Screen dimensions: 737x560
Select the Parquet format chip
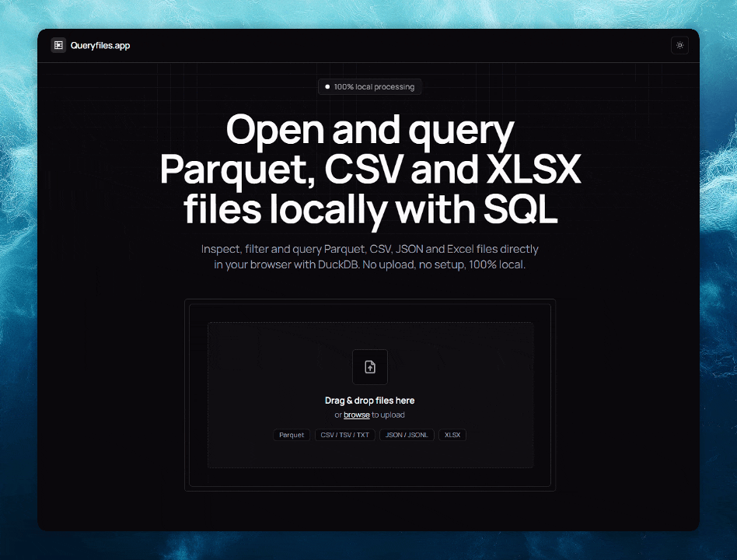(x=292, y=435)
